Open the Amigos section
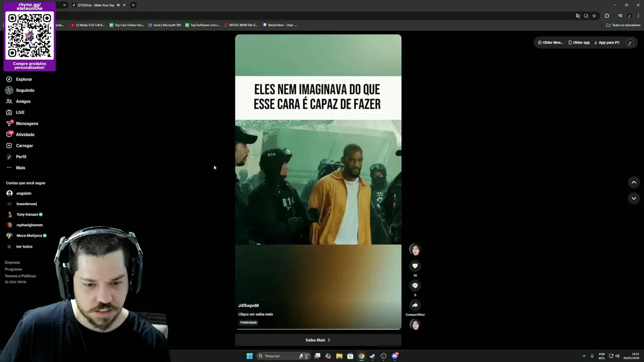The width and height of the screenshot is (644, 362). pyautogui.click(x=19, y=102)
